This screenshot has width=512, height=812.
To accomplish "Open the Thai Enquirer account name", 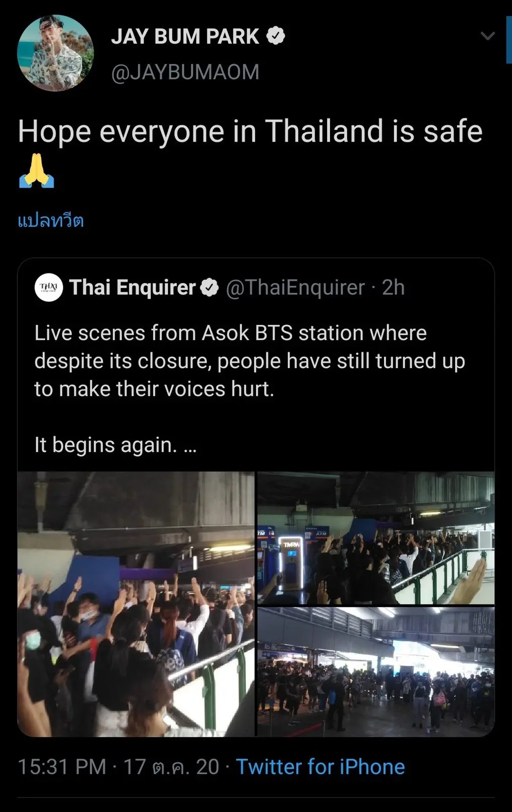I will [132, 288].
